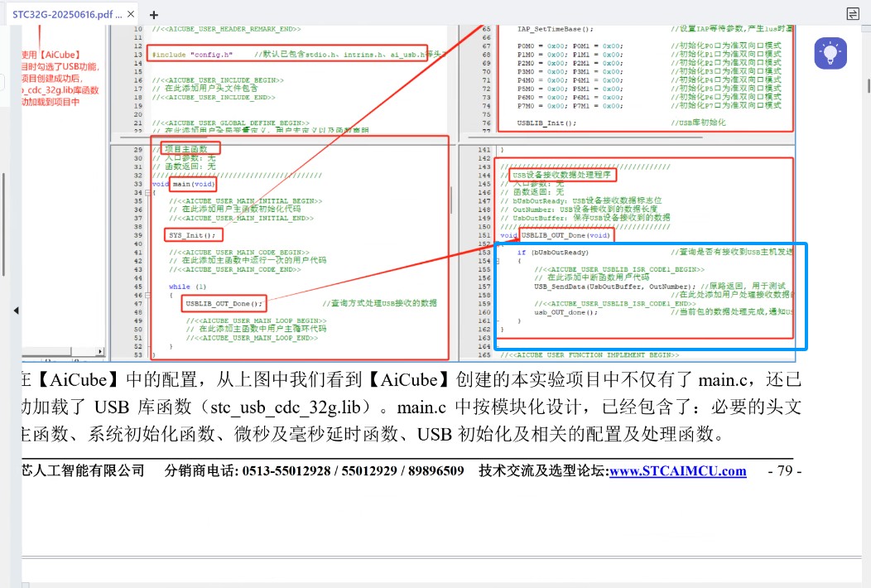Image resolution: width=871 pixels, height=588 pixels.
Task: Click the "USBLIB_Init();" code line
Action: (546, 123)
